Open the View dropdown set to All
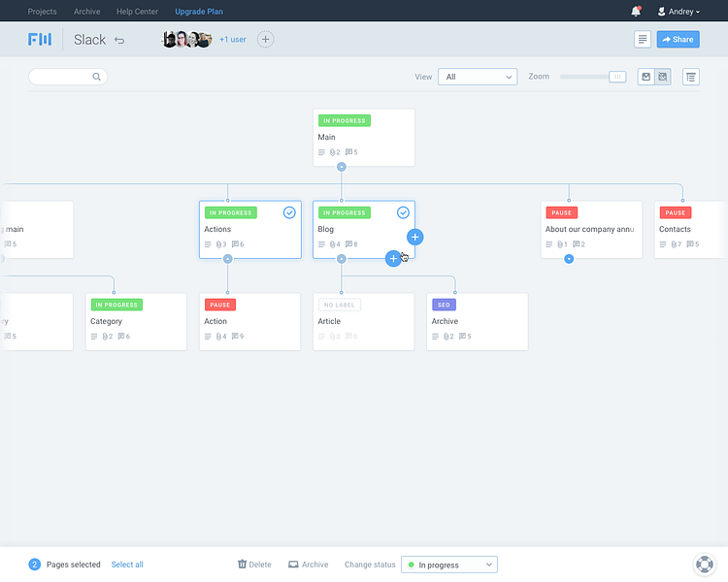 click(478, 77)
